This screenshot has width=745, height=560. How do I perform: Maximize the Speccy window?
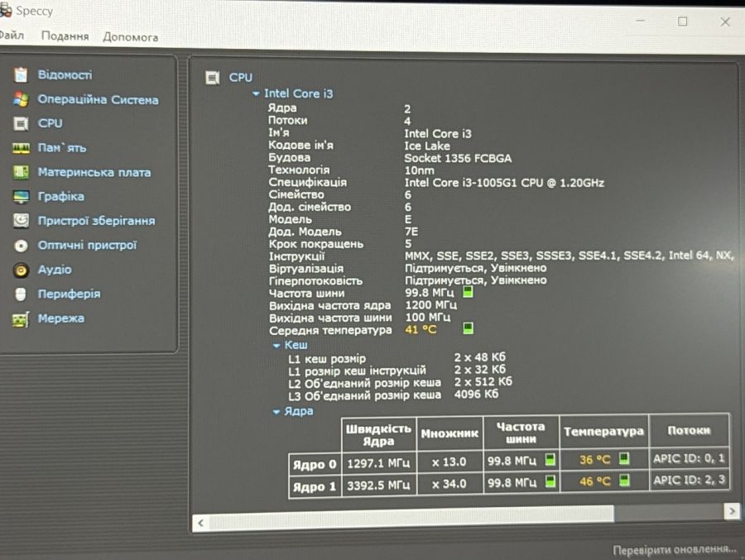tap(683, 22)
